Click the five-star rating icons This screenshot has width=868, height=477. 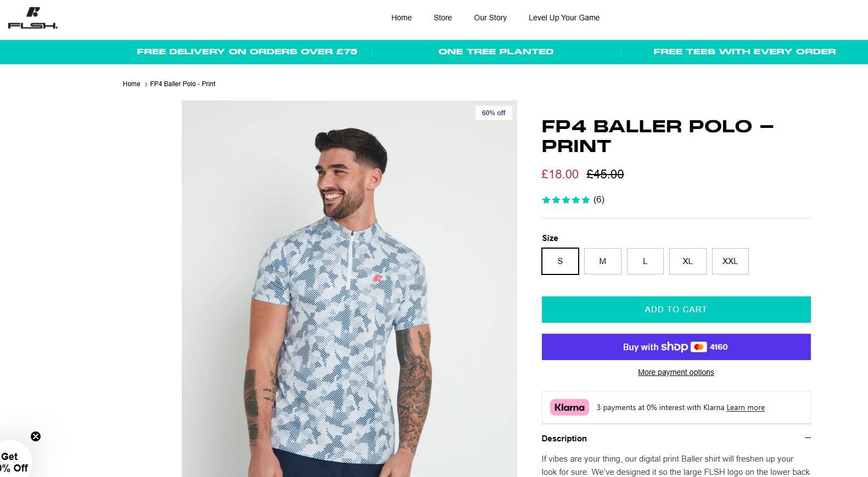565,200
